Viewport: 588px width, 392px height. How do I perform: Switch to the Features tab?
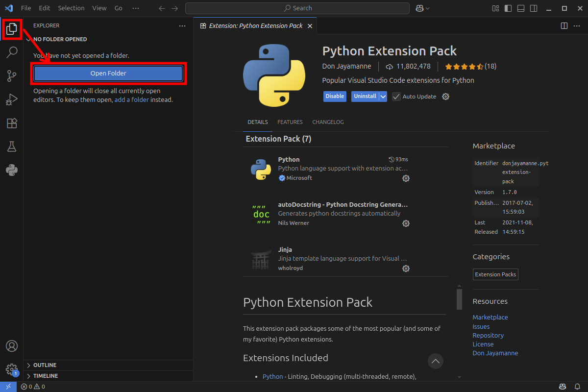(290, 122)
